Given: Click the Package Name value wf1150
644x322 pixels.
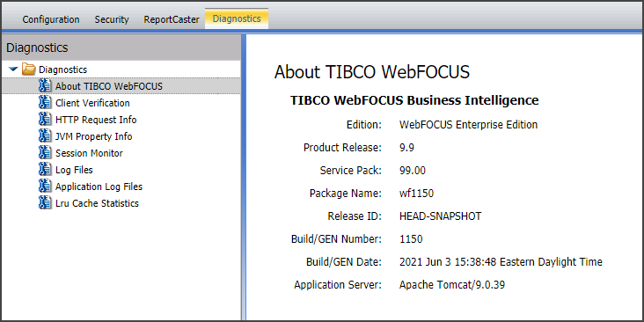Looking at the screenshot, I should click(416, 193).
